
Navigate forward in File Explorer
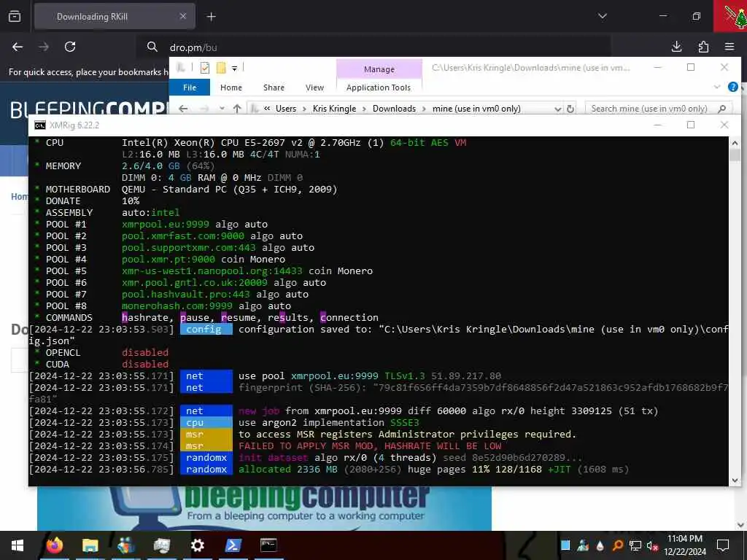[x=204, y=109]
